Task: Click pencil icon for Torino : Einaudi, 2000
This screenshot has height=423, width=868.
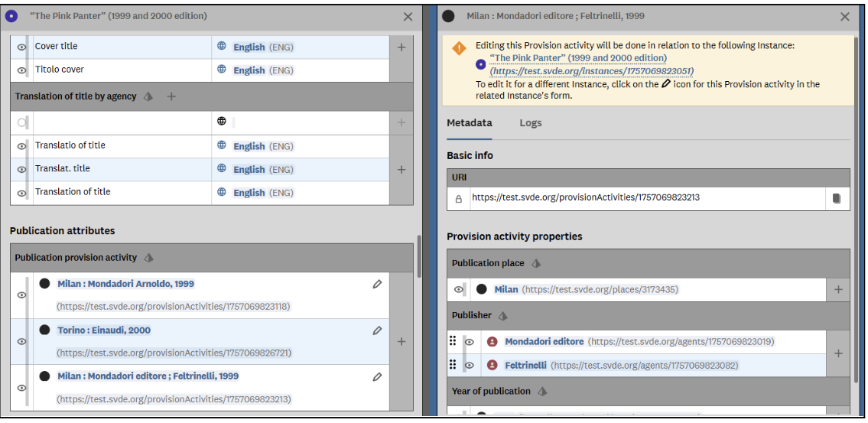Action: [377, 331]
